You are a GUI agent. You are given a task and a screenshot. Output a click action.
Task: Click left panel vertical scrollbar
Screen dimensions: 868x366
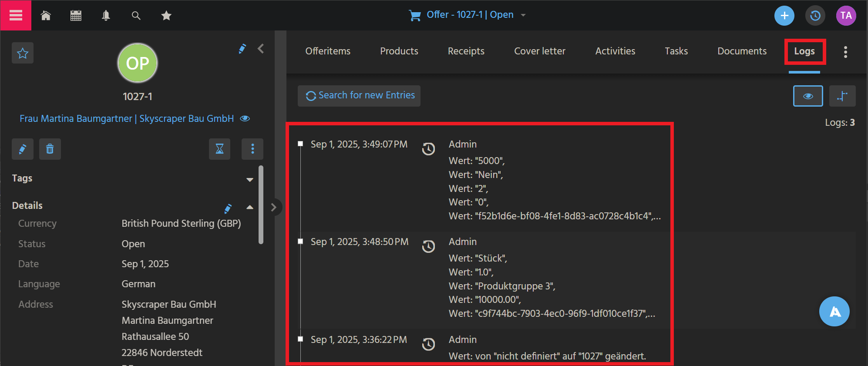point(261,205)
